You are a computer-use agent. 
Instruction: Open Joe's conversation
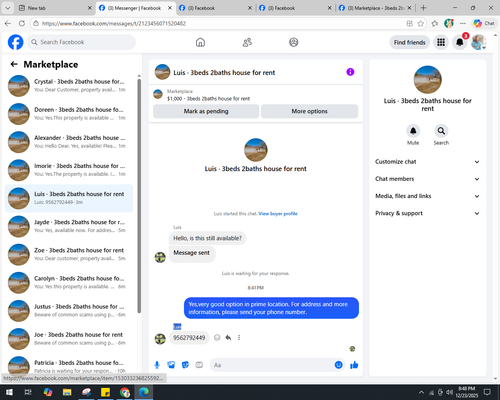[x=69, y=339]
